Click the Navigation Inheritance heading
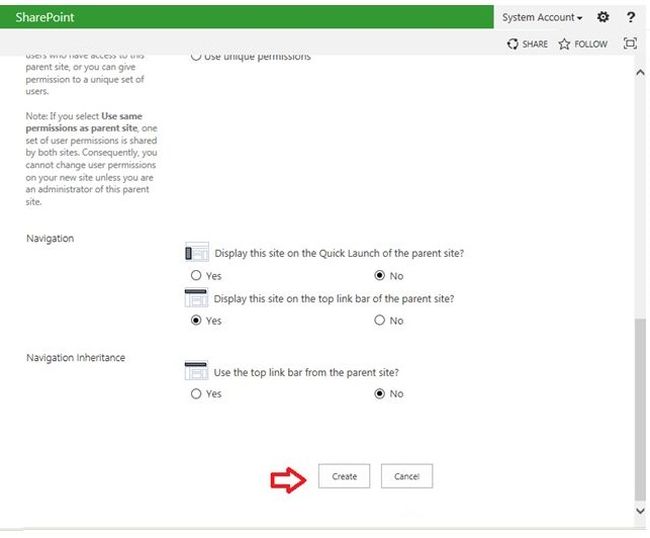This screenshot has width=650, height=538. (x=75, y=357)
